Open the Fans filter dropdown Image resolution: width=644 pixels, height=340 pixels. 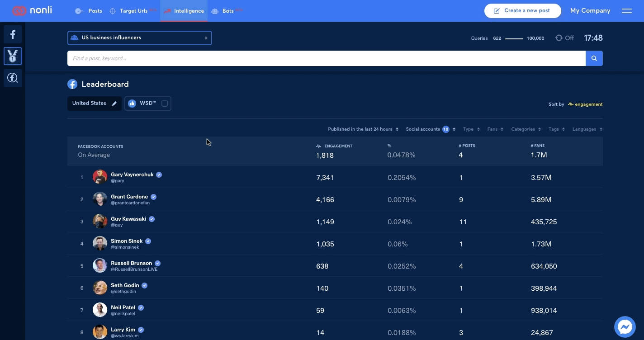[495, 129]
